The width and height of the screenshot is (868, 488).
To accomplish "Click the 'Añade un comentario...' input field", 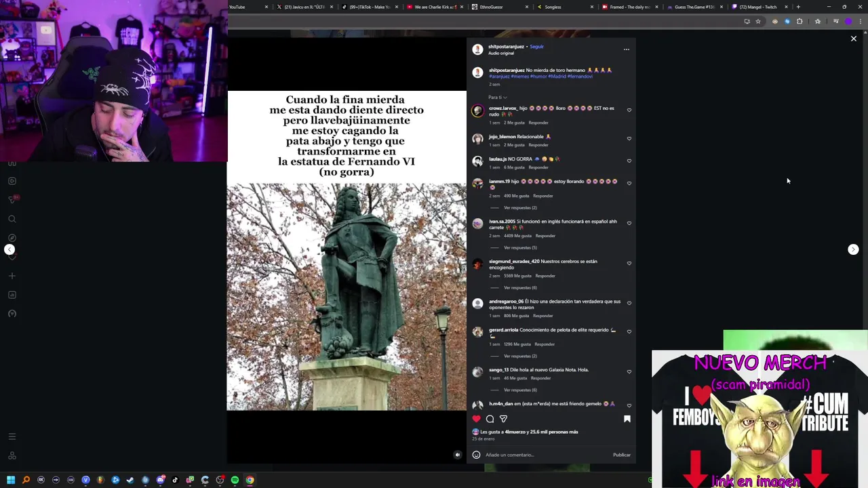I will [x=547, y=455].
